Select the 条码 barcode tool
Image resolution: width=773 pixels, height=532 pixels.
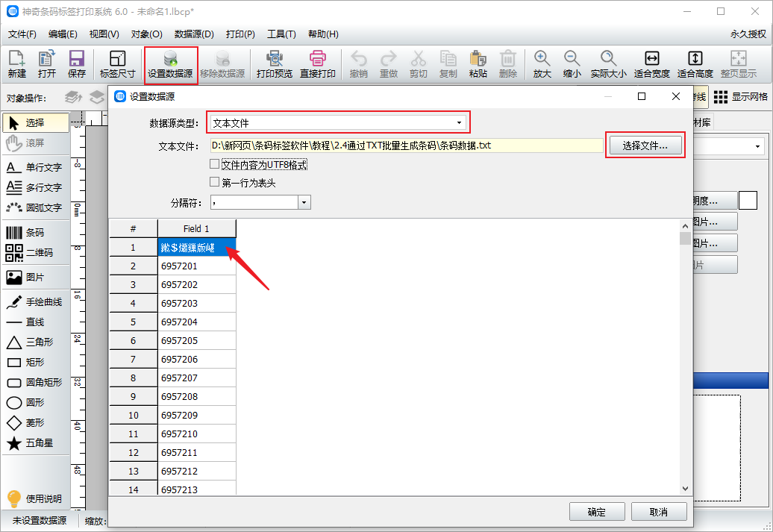pyautogui.click(x=35, y=233)
